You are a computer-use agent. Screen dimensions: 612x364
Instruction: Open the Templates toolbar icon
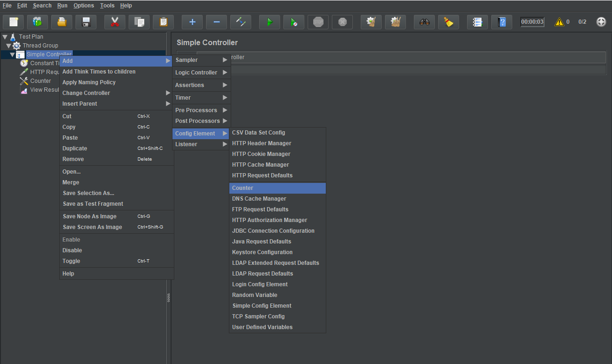[37, 22]
